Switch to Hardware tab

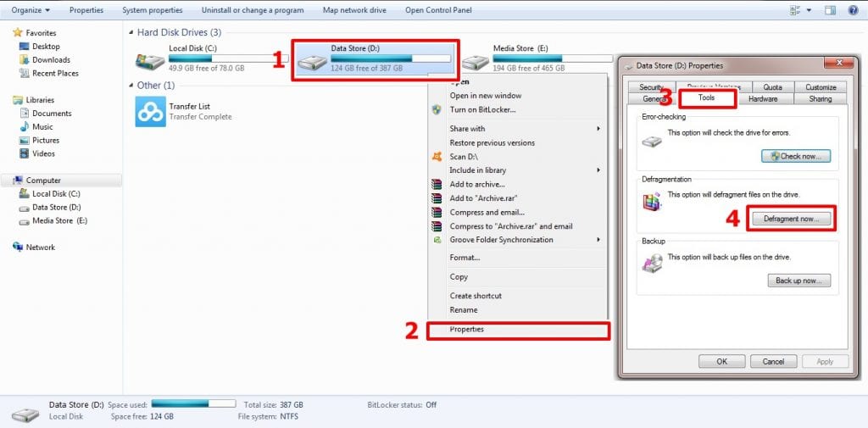tap(762, 98)
